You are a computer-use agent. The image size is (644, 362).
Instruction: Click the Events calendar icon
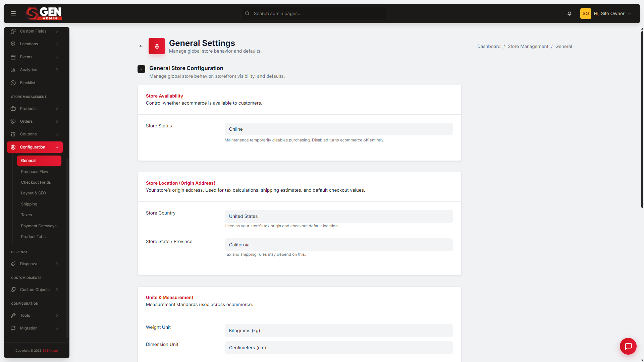tap(13, 57)
